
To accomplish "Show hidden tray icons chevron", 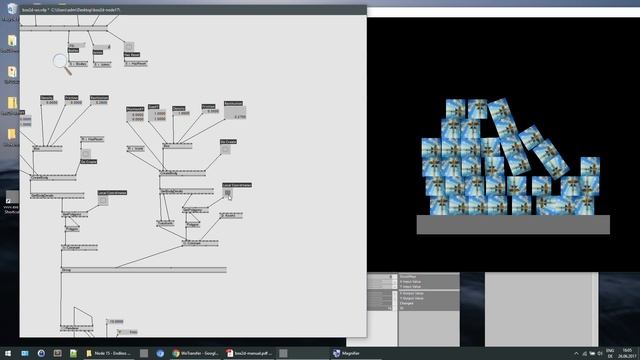I will [576, 353].
